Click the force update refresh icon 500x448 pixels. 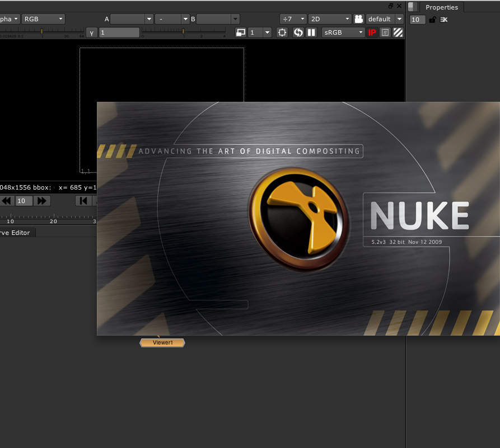[x=298, y=32]
